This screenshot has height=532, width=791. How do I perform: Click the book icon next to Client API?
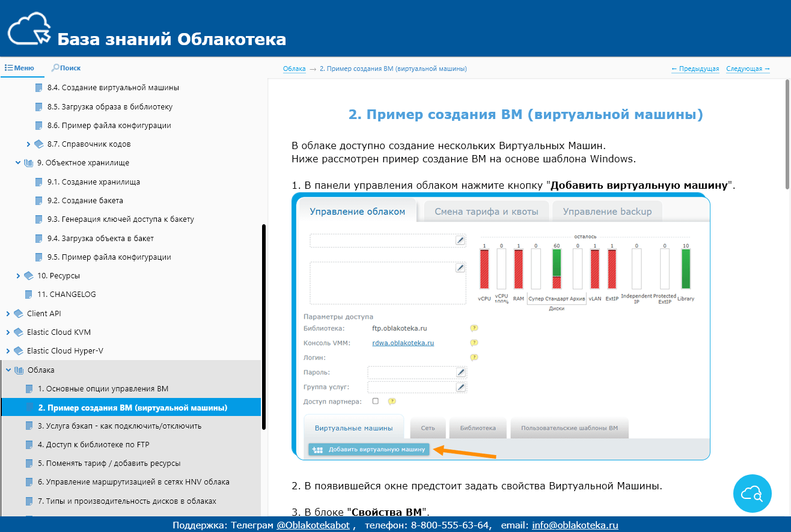18,313
